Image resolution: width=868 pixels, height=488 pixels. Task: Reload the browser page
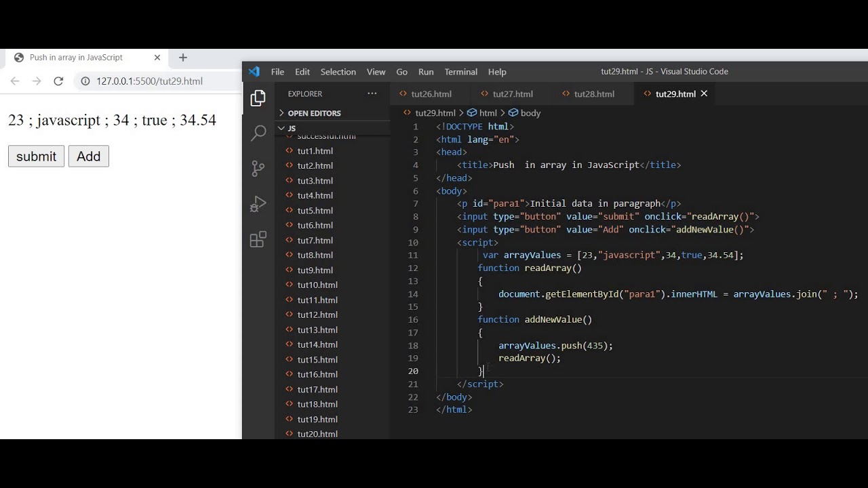coord(58,81)
